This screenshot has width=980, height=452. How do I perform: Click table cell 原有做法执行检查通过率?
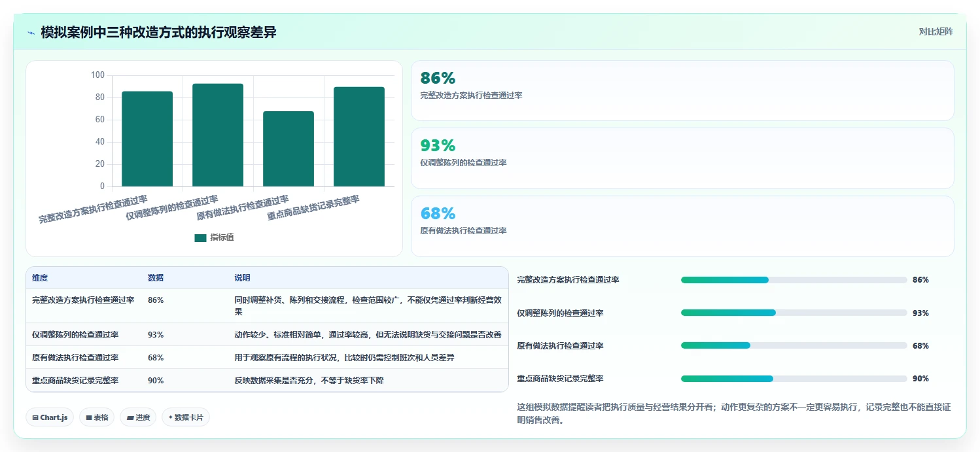click(x=75, y=357)
